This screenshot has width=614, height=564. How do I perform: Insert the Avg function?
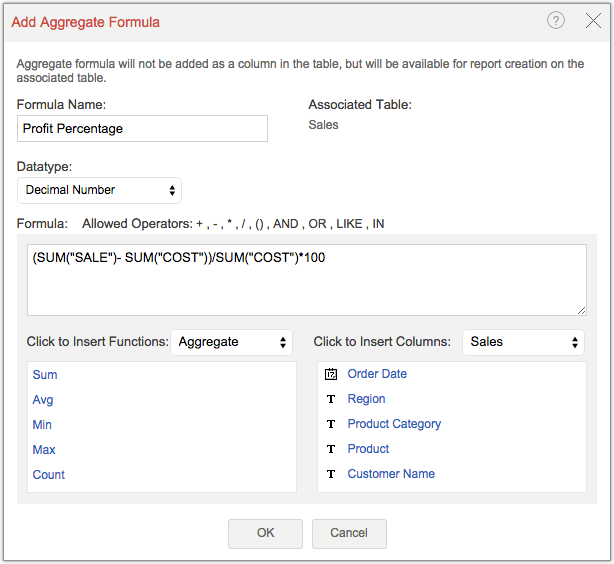[43, 400]
